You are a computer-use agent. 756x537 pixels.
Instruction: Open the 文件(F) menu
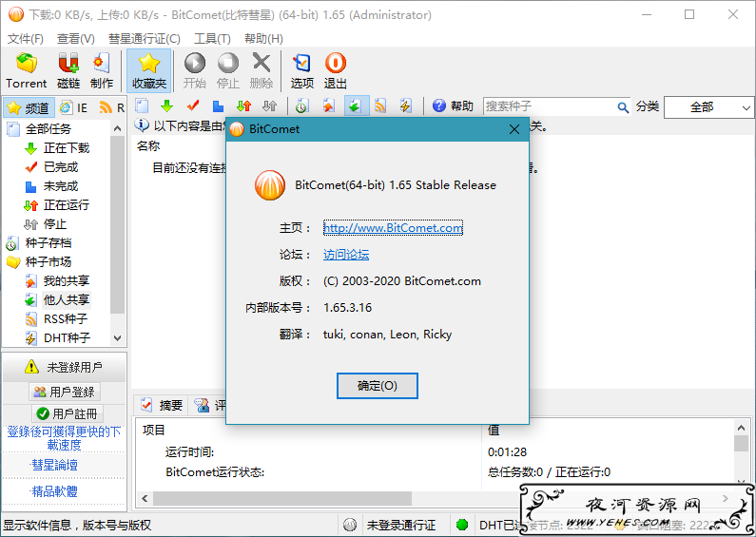[26, 39]
